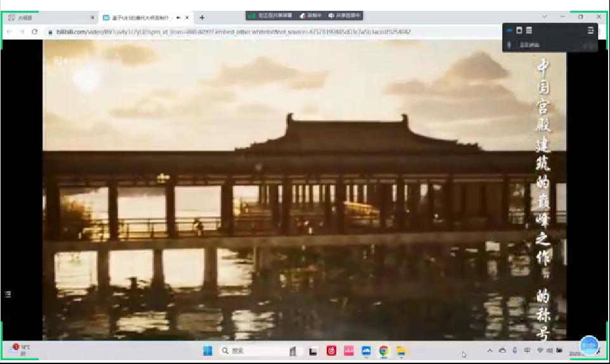Toggle the speaker volume tray icon

[549, 351]
